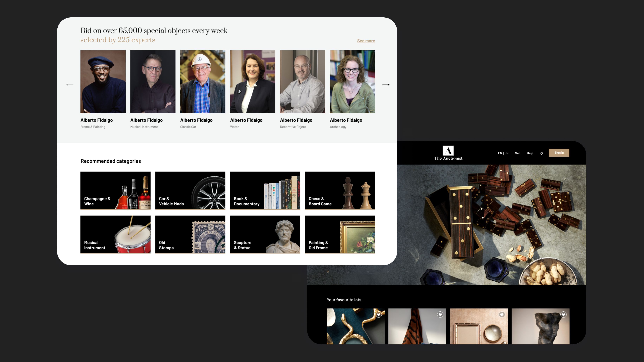
Task: Open The Auctionist logo in header
Action: point(448,153)
